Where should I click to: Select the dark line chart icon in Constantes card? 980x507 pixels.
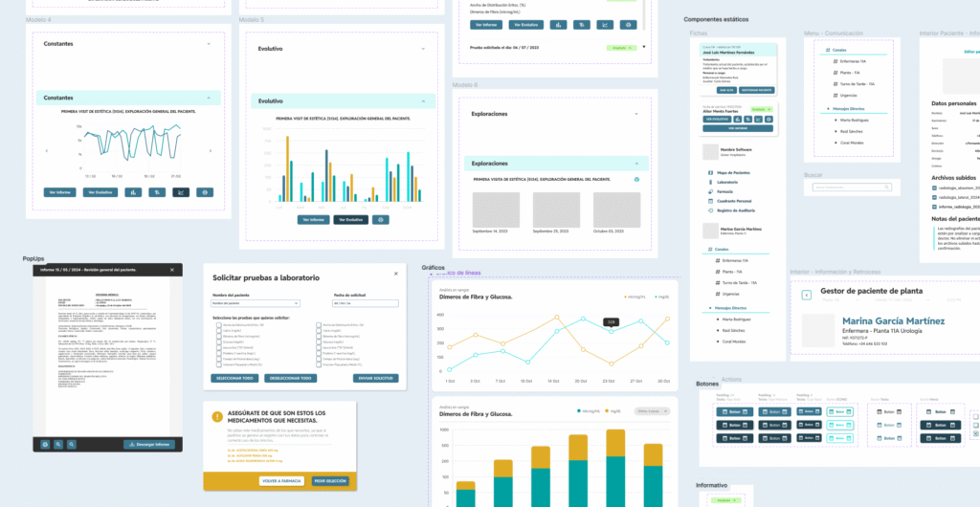pyautogui.click(x=181, y=192)
